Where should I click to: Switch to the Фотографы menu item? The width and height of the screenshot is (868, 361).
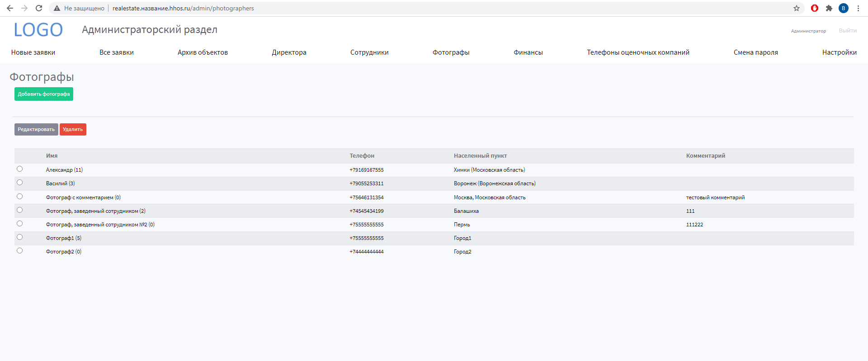[451, 52]
